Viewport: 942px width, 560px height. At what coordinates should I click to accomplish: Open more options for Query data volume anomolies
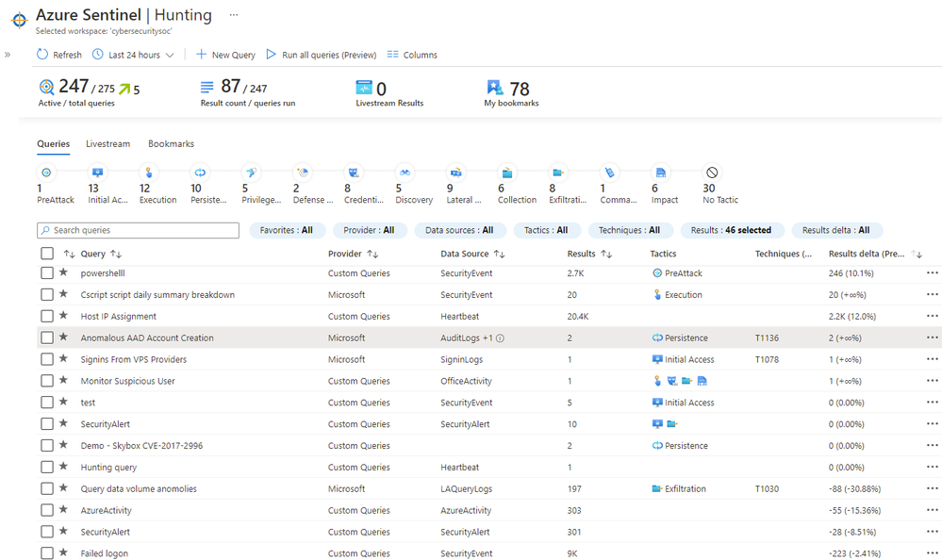click(x=932, y=488)
